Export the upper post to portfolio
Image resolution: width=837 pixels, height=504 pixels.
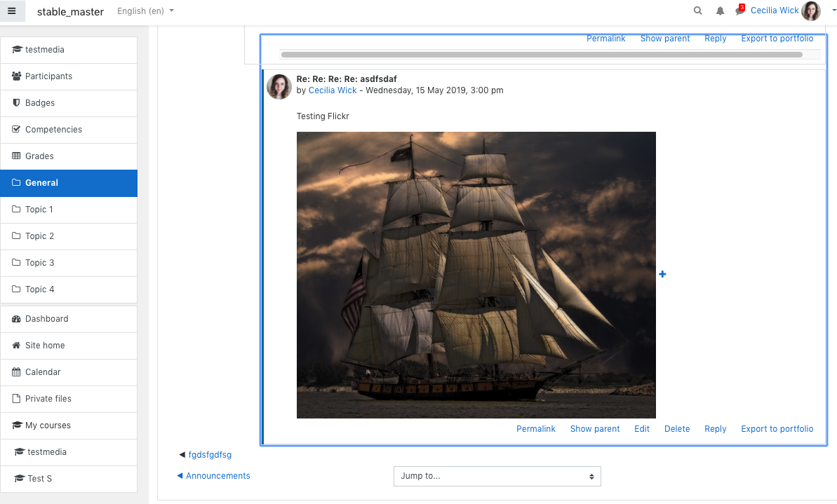[x=777, y=39]
